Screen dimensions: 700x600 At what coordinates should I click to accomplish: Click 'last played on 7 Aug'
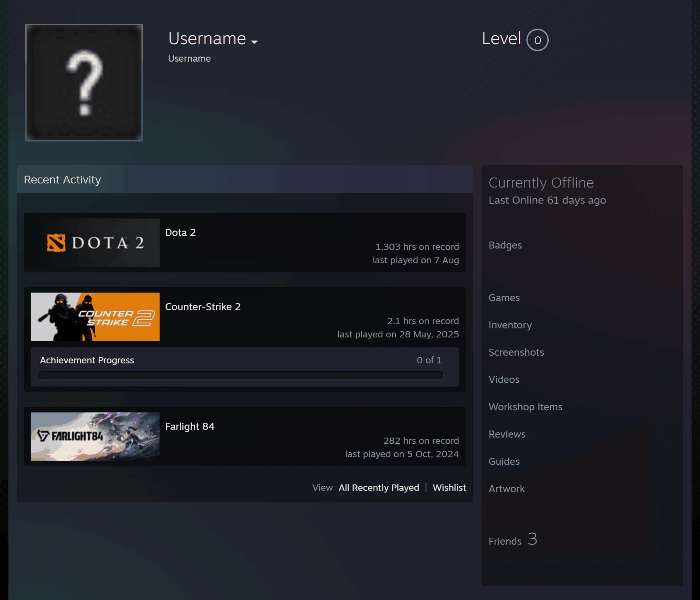(415, 260)
